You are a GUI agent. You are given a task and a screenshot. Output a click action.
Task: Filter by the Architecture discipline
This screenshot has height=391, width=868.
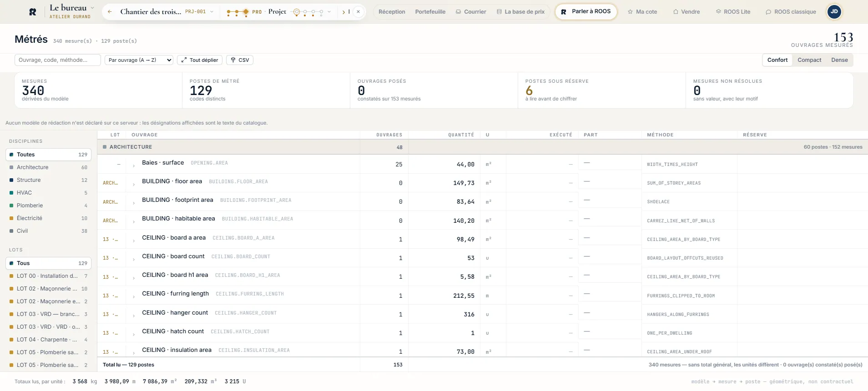[x=48, y=167]
